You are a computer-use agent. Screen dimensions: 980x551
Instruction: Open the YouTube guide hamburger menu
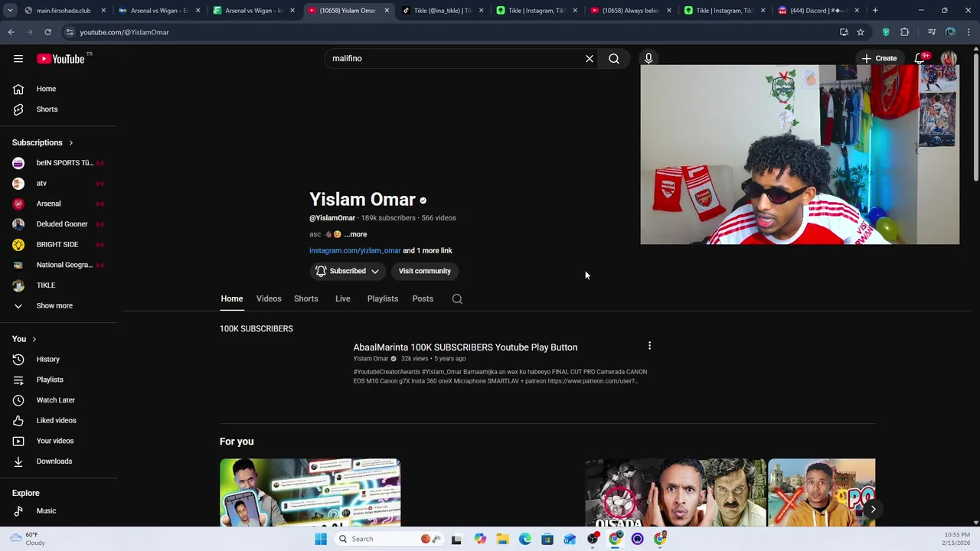(18, 59)
